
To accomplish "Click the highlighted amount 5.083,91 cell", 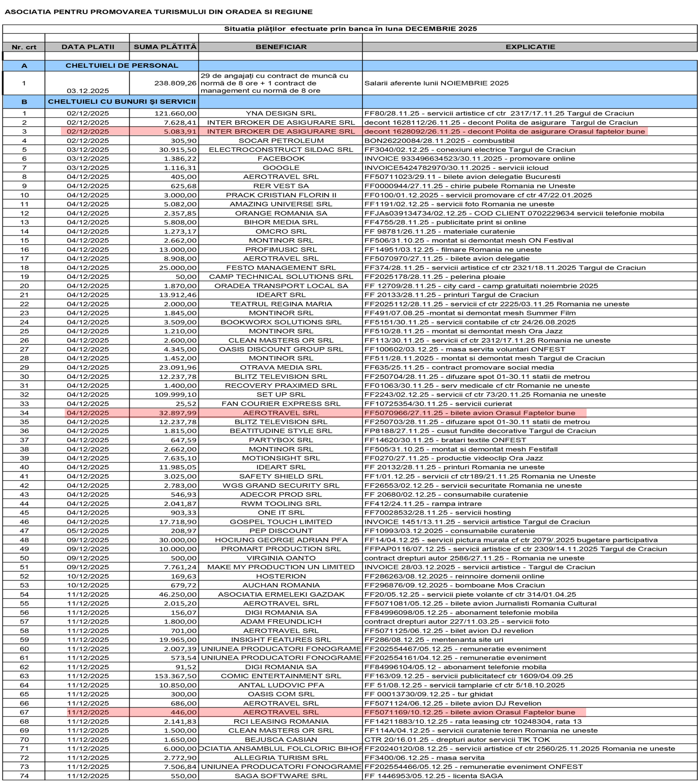I will click(x=180, y=131).
